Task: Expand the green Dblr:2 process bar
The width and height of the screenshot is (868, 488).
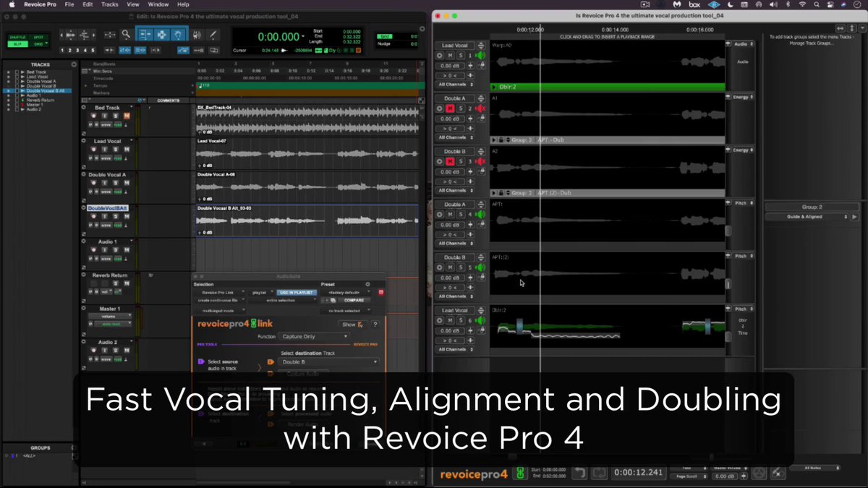Action: point(495,87)
